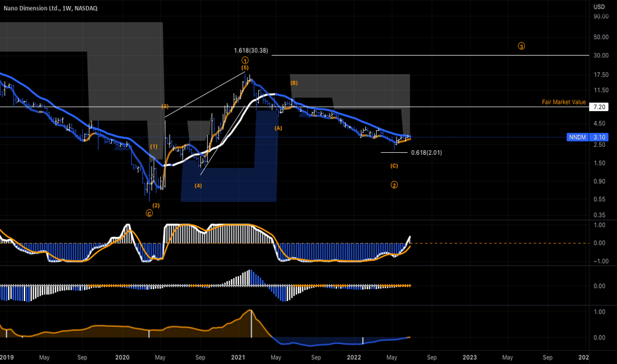Viewport: 617px width, 364px height.
Task: Click the (A) corrective wave label
Action: [278, 128]
